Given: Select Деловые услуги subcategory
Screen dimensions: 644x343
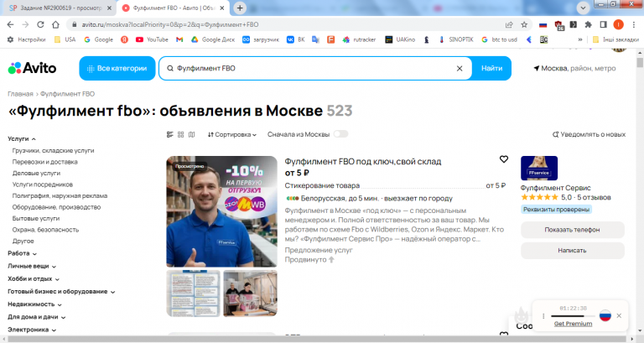Looking at the screenshot, I should click(x=36, y=174).
